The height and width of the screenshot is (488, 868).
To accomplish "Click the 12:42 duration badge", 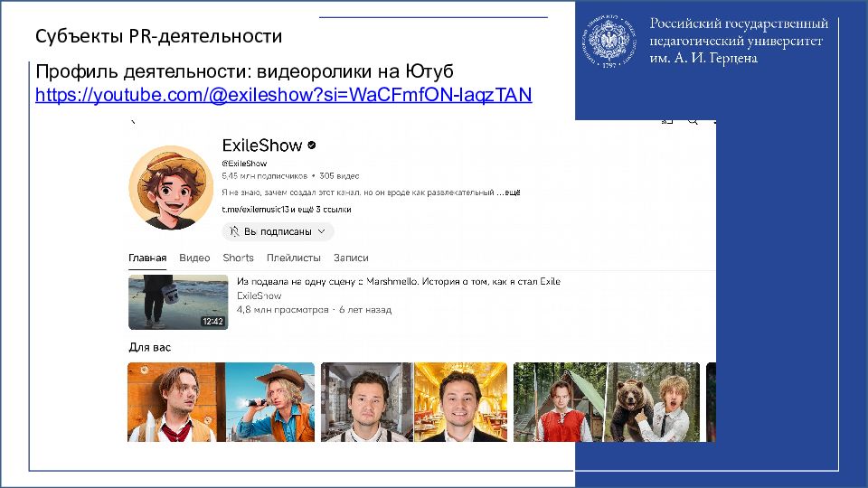I will pos(212,322).
